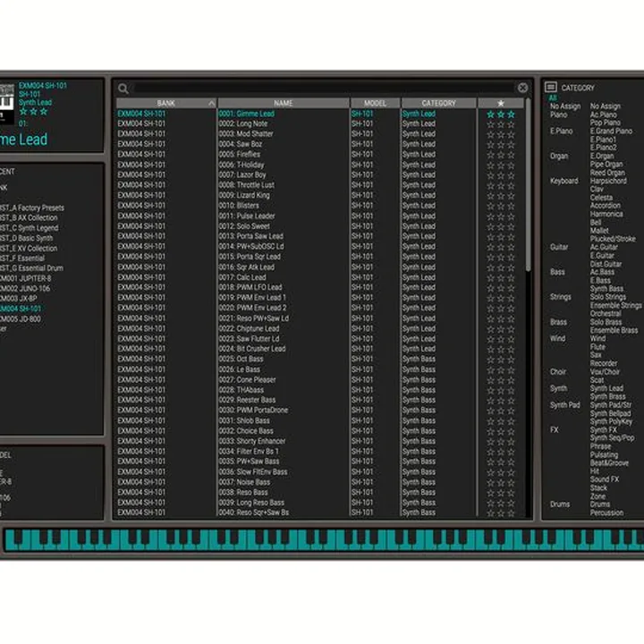The height and width of the screenshot is (644, 644).
Task: Filter by Ensemble Strings category
Action: (615, 305)
